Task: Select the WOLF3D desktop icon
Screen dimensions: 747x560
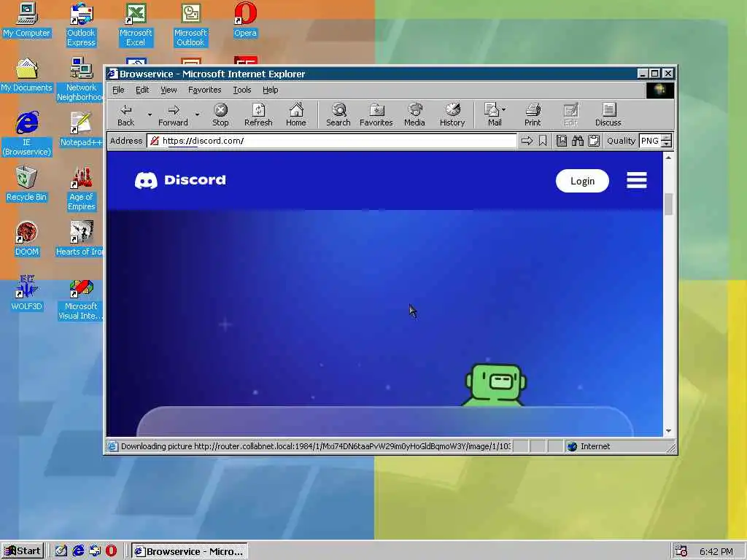Action: pos(27,294)
